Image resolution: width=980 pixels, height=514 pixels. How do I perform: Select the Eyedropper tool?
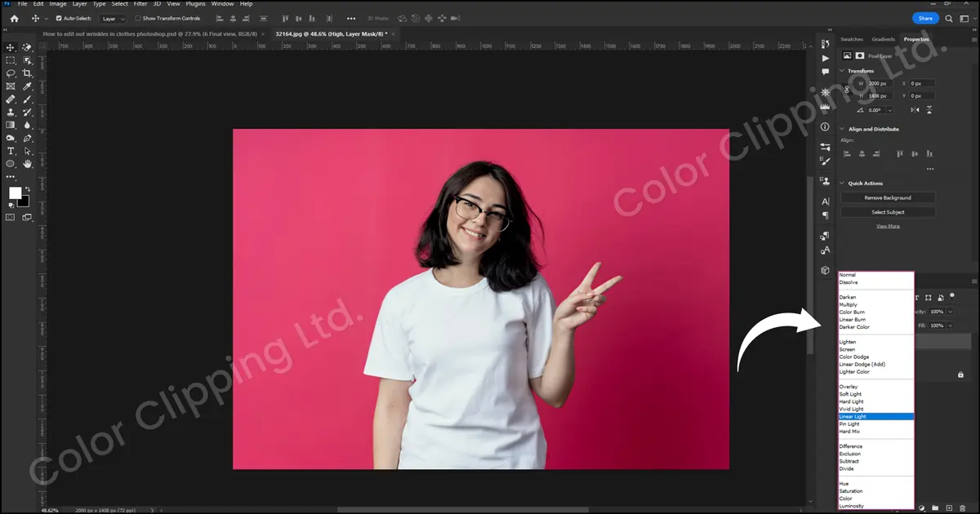(28, 86)
